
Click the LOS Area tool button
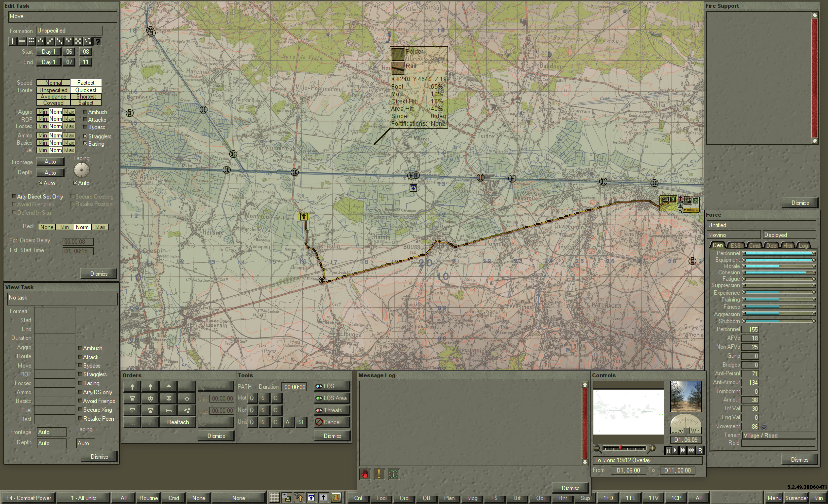(332, 398)
